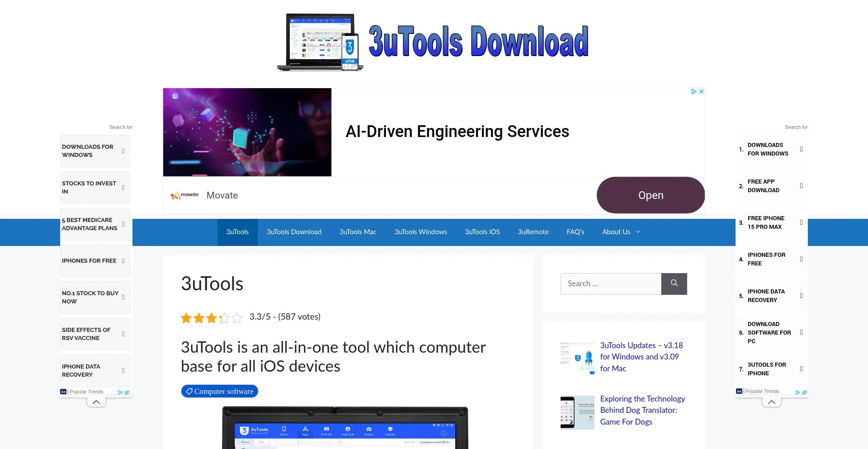This screenshot has width=868, height=449.
Task: Open left ad No.1 Stock to Buy Now
Action: [x=95, y=298]
